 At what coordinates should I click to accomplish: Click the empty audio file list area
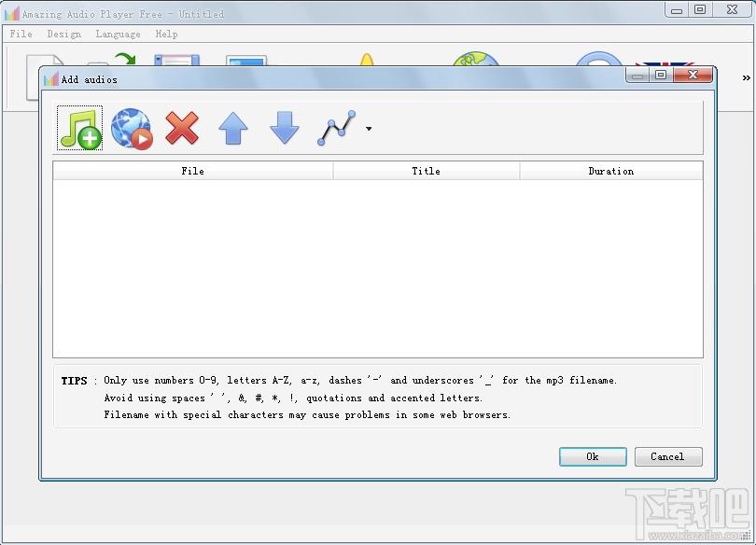click(x=377, y=269)
